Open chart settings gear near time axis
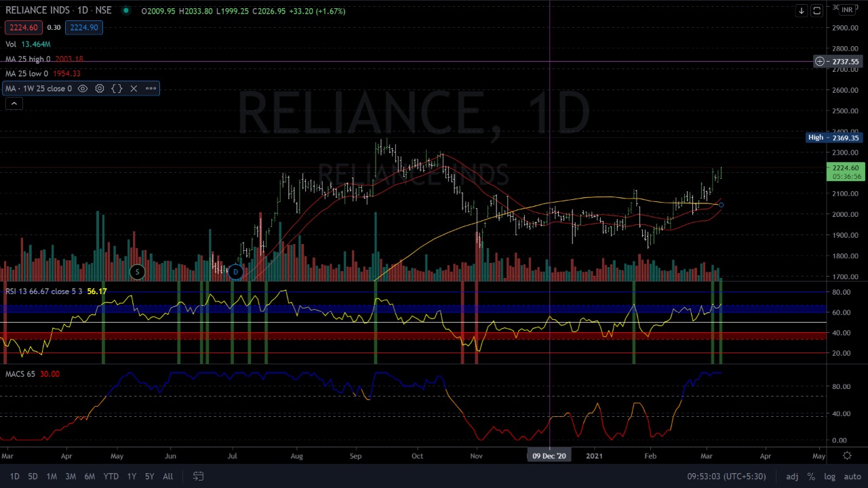 pyautogui.click(x=847, y=455)
